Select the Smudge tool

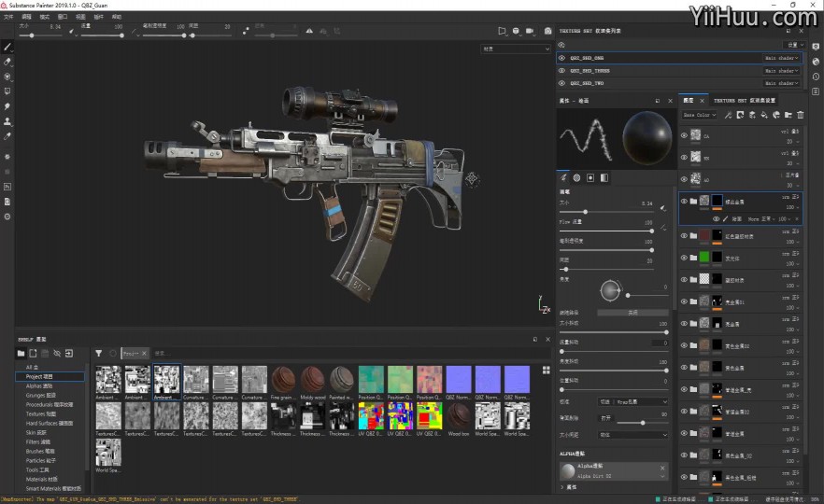tap(7, 106)
